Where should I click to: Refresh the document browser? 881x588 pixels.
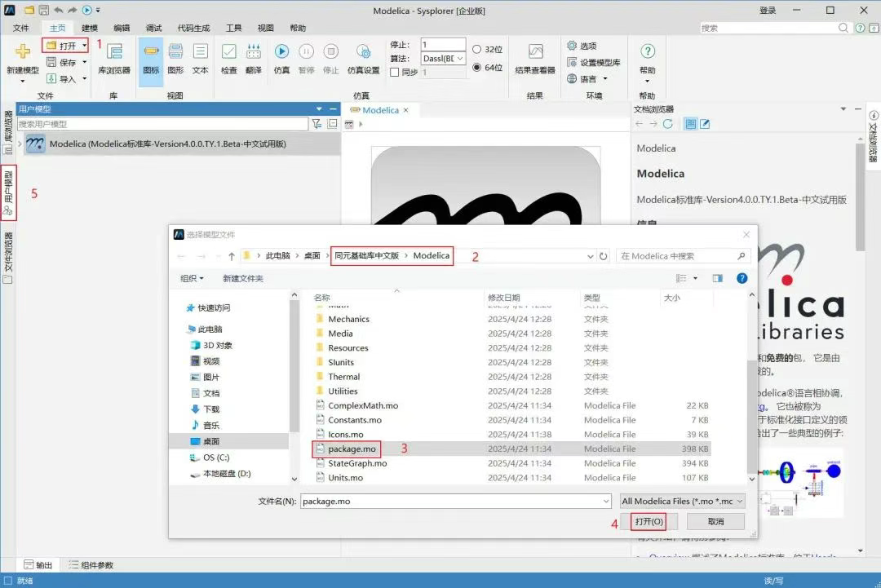point(667,123)
